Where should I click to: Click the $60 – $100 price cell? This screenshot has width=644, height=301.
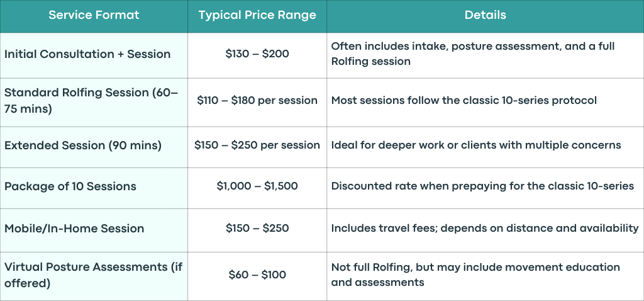pyautogui.click(x=257, y=275)
